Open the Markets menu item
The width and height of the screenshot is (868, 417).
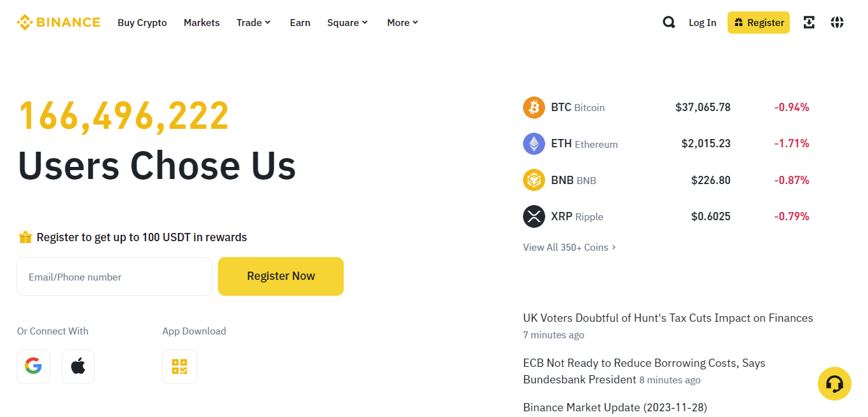[201, 22]
